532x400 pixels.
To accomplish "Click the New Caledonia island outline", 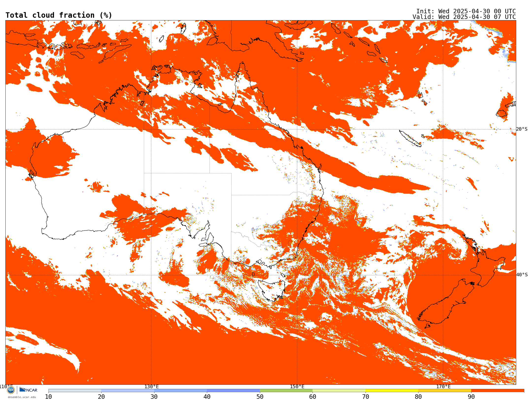I will (x=410, y=138).
